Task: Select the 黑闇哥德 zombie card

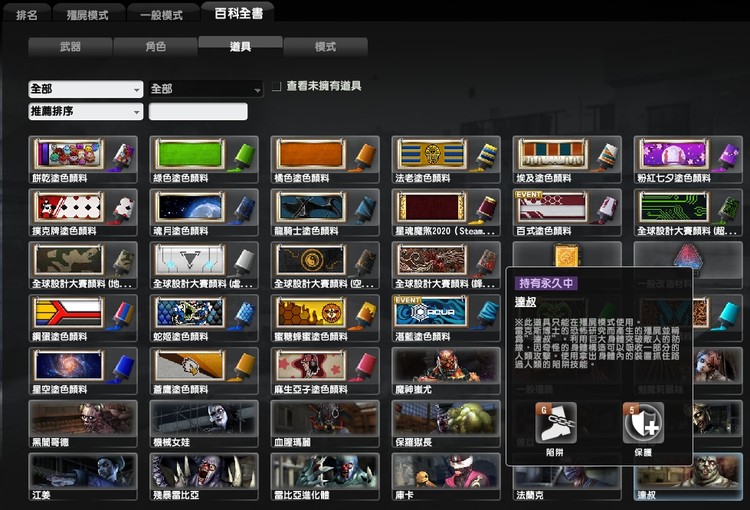Action: (83, 424)
